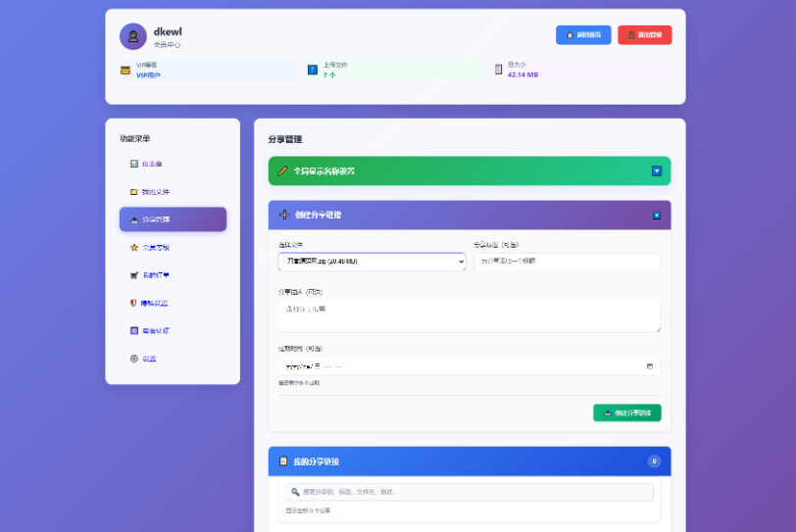Viewport: 796px width, 532px height.
Task: Click the clipboard icon in my share links
Action: point(283,460)
